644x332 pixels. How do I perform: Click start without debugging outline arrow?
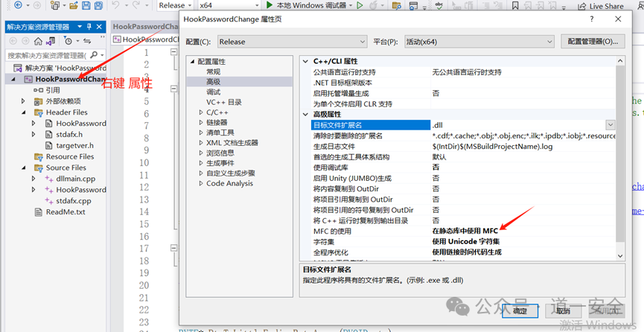point(360,5)
